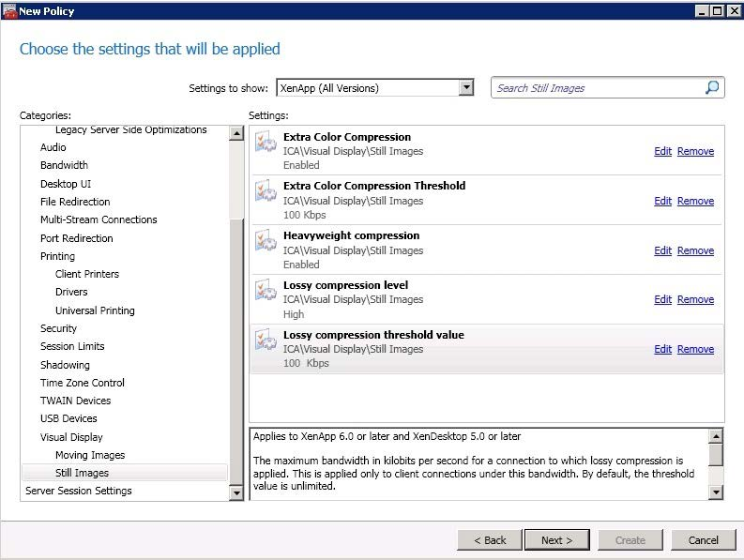Select Multi-Stream Connections category
The width and height of the screenshot is (744, 560).
click(99, 219)
